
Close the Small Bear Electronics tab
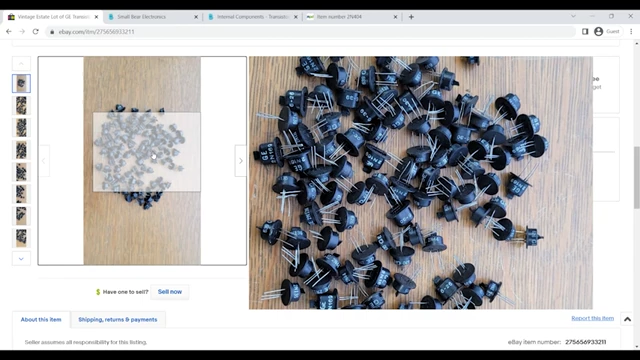[196, 17]
